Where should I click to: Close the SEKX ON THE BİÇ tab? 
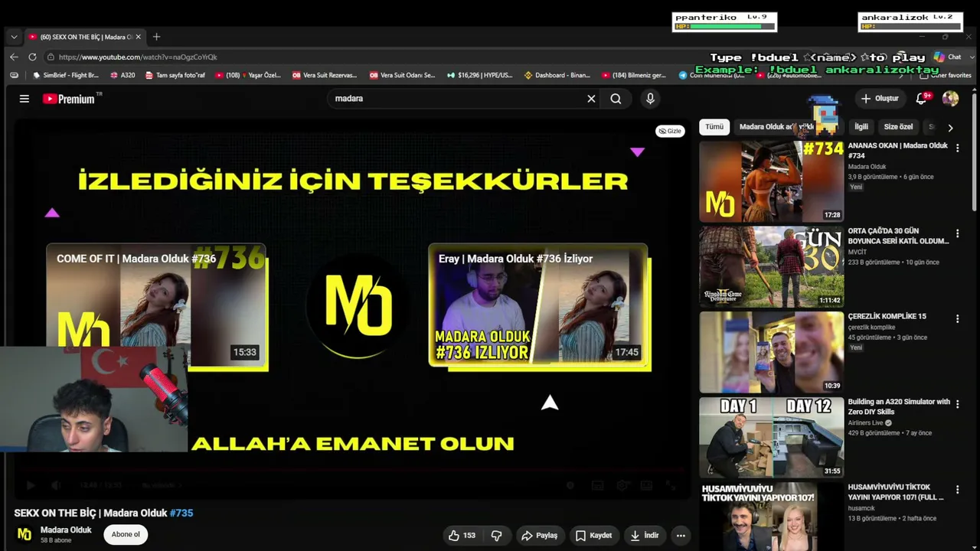pyautogui.click(x=139, y=37)
